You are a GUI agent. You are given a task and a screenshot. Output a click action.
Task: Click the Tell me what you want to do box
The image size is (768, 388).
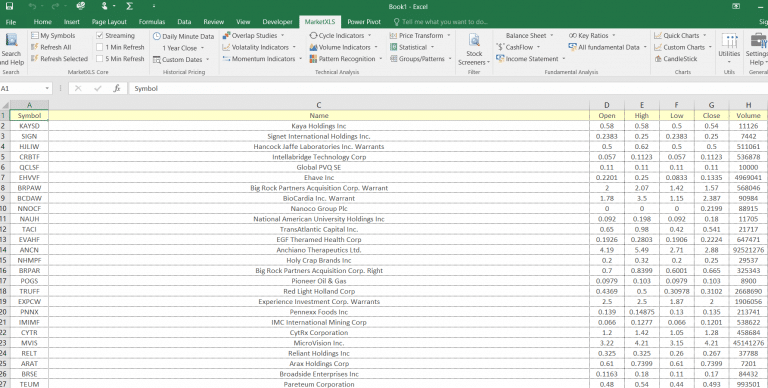(441, 22)
